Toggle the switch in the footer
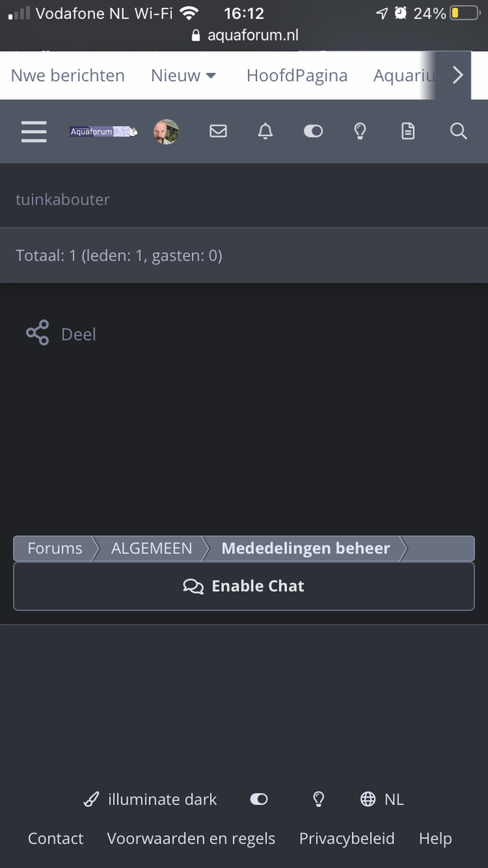 tap(259, 799)
